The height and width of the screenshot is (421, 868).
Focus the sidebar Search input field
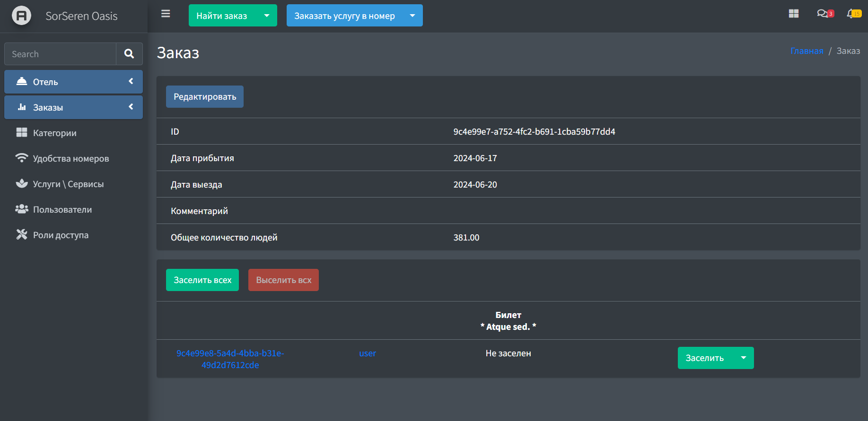click(x=61, y=54)
